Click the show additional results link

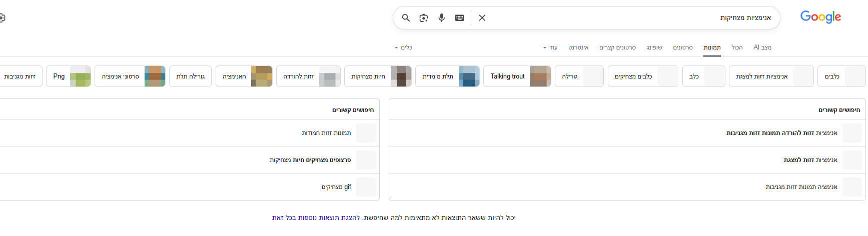pyautogui.click(x=316, y=218)
